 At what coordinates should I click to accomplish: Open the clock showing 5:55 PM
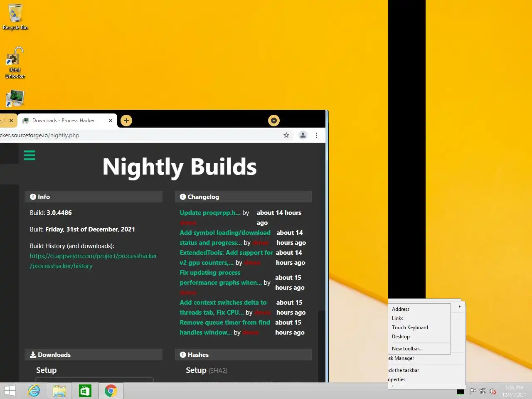coord(514,391)
